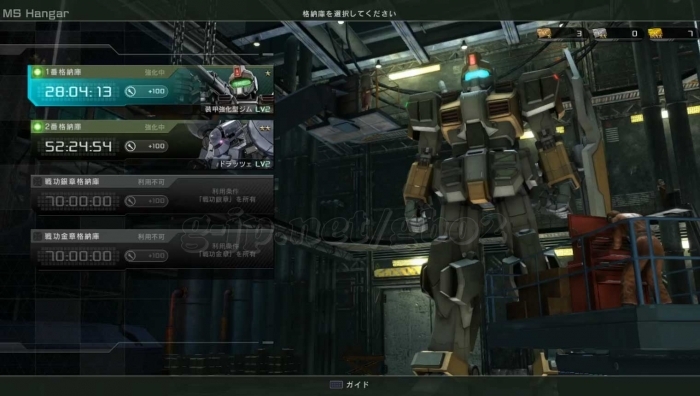Click the wrench icon in gold medal hangar

(x=130, y=256)
